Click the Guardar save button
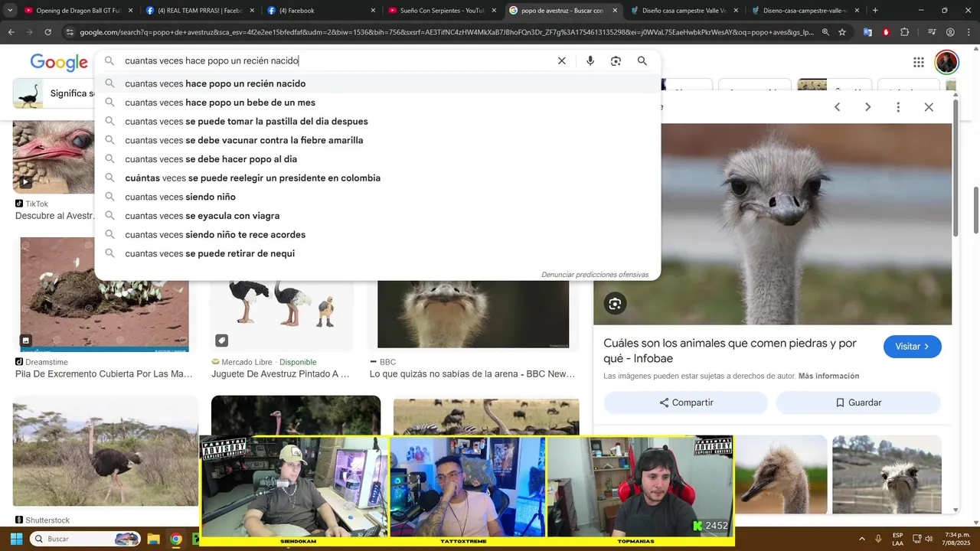Image resolution: width=980 pixels, height=551 pixels. coord(858,403)
